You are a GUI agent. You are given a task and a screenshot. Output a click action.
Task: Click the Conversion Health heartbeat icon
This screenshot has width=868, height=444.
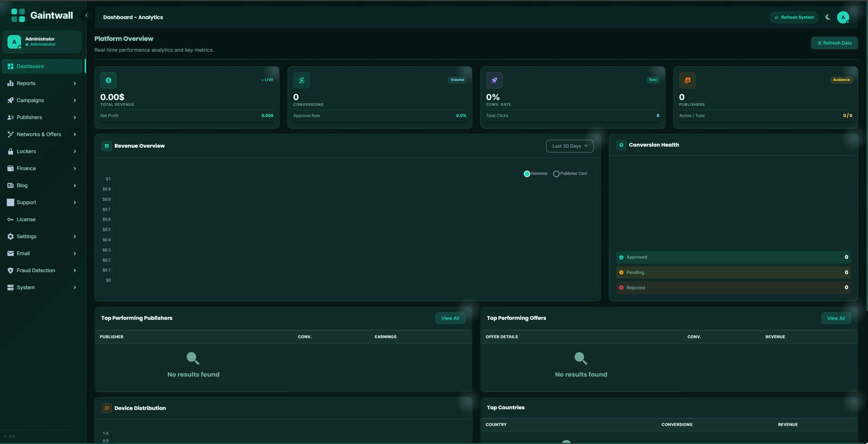coord(621,145)
